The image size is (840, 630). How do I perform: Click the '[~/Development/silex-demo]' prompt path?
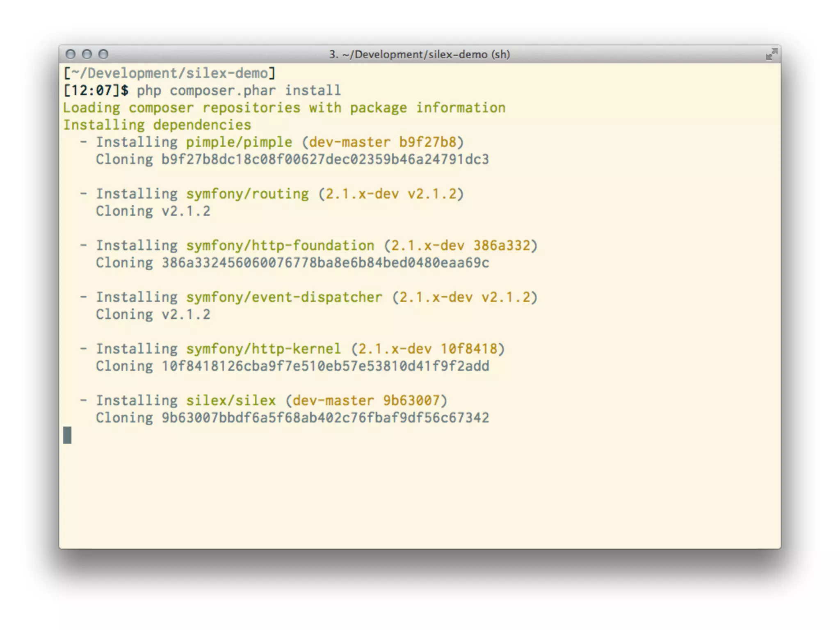click(169, 73)
